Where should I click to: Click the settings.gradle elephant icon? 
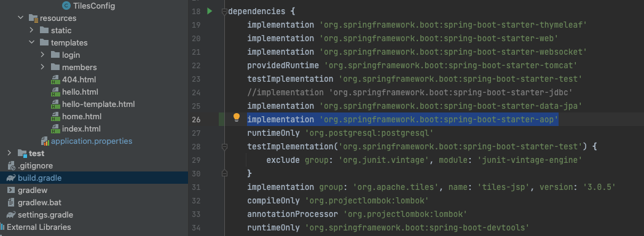(11, 215)
